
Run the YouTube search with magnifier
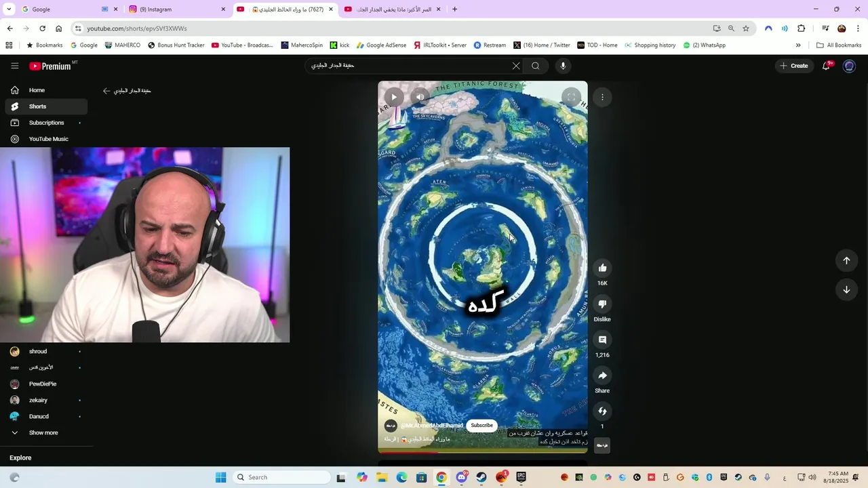(x=536, y=66)
